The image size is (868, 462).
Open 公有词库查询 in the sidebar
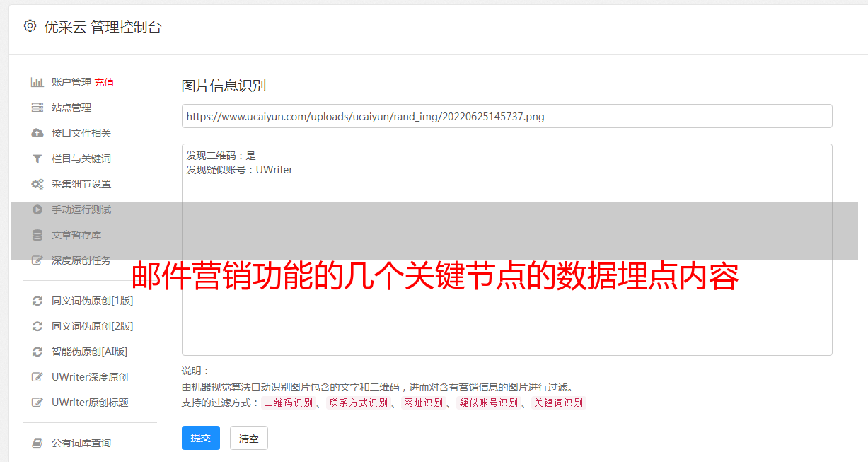(81, 443)
